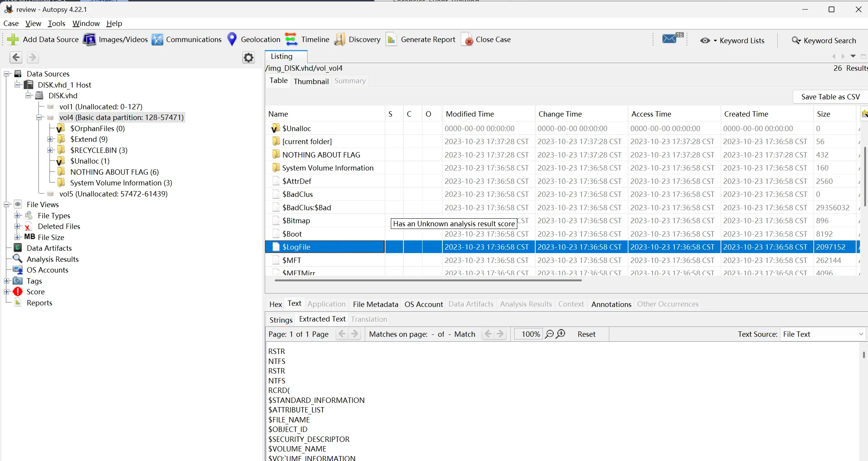Click the horizontal table scrollbar
Image resolution: width=868 pixels, height=461 pixels.
pos(428,280)
